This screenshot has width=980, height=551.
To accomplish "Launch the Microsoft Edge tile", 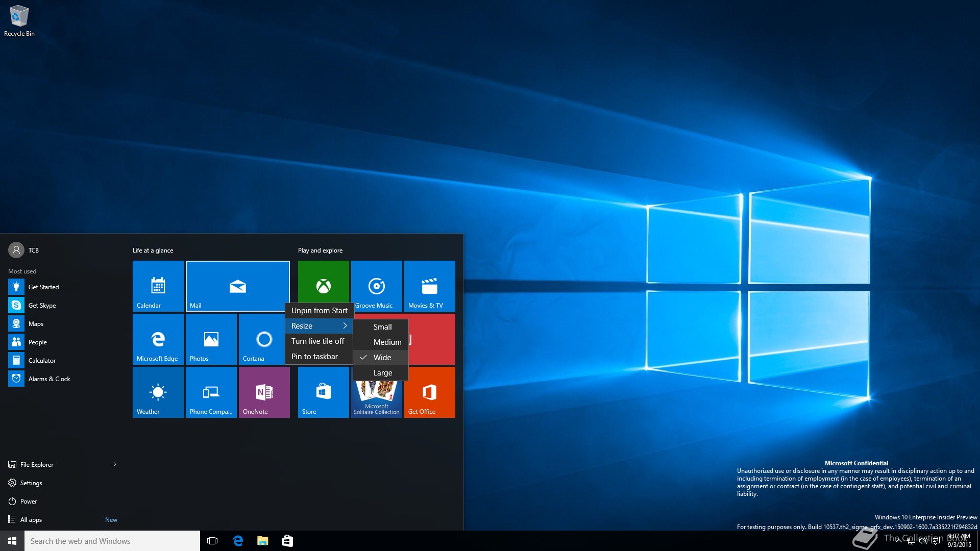I will click(158, 339).
